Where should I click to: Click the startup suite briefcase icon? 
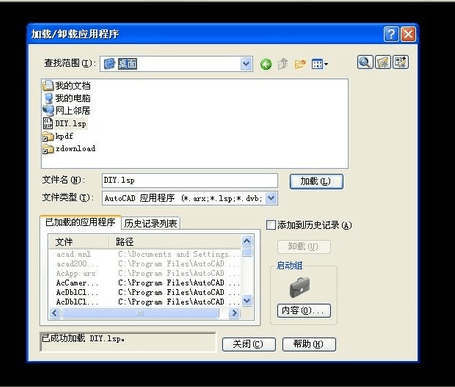(299, 287)
